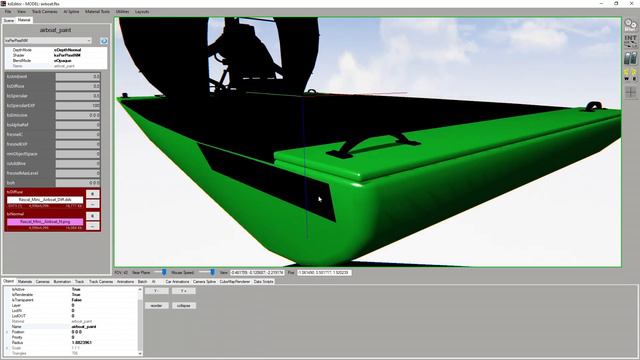Click the IsTransparent False value
This screenshot has width=640, height=360.
pos(77,300)
